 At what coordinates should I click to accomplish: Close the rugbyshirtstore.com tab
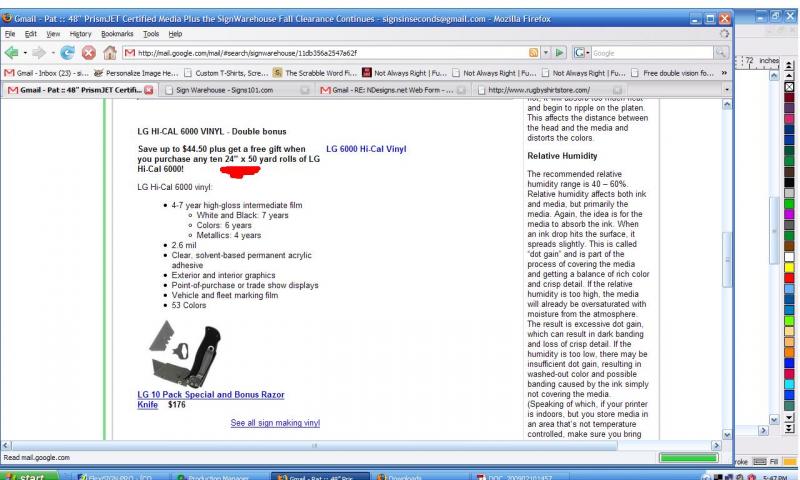coord(617,90)
